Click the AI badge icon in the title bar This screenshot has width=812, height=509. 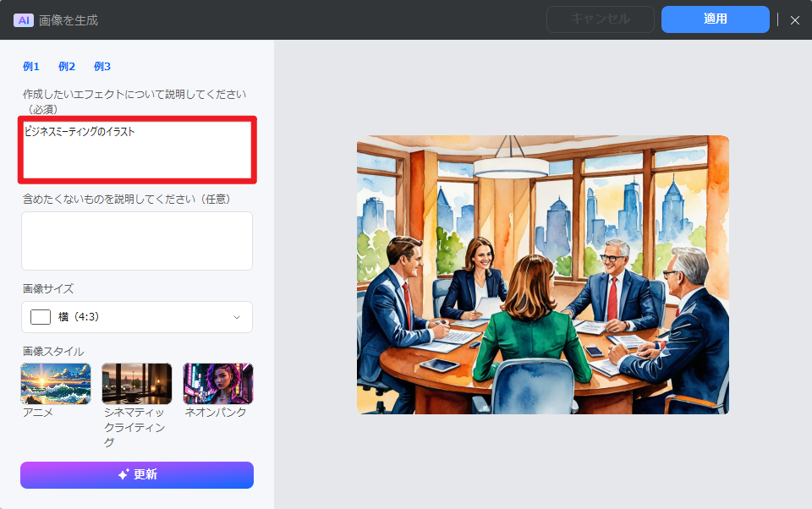(x=24, y=20)
